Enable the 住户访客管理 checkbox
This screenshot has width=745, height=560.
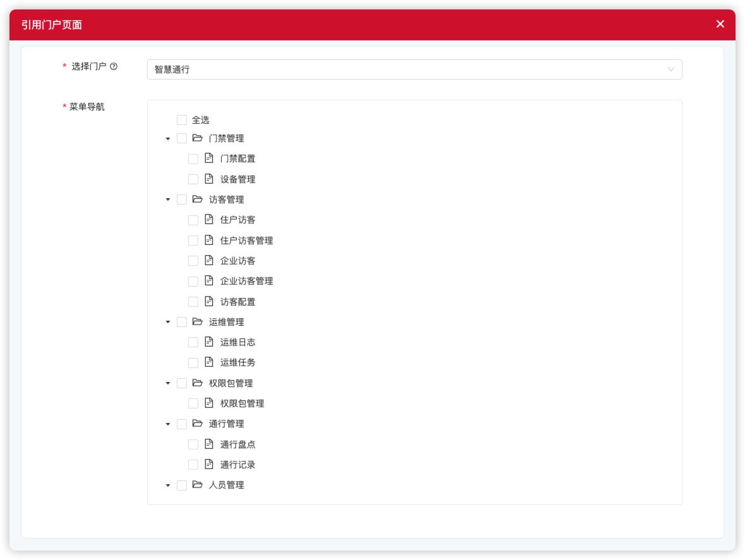[193, 241]
